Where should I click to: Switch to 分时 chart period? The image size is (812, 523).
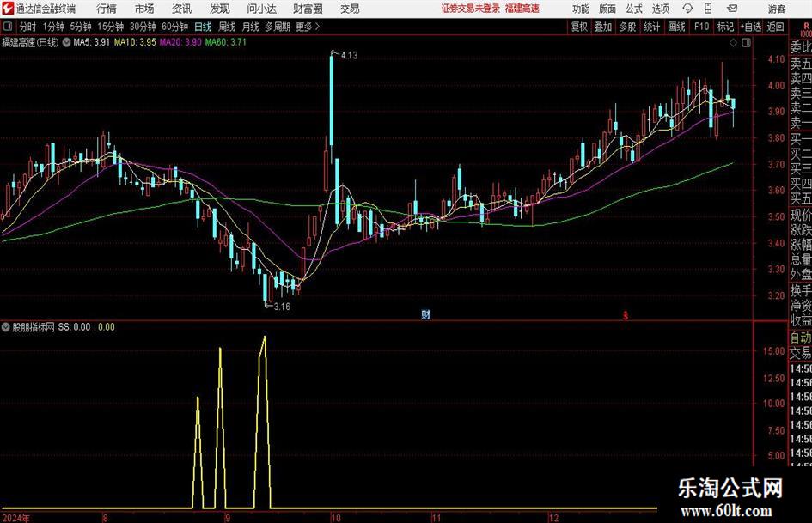point(27,27)
